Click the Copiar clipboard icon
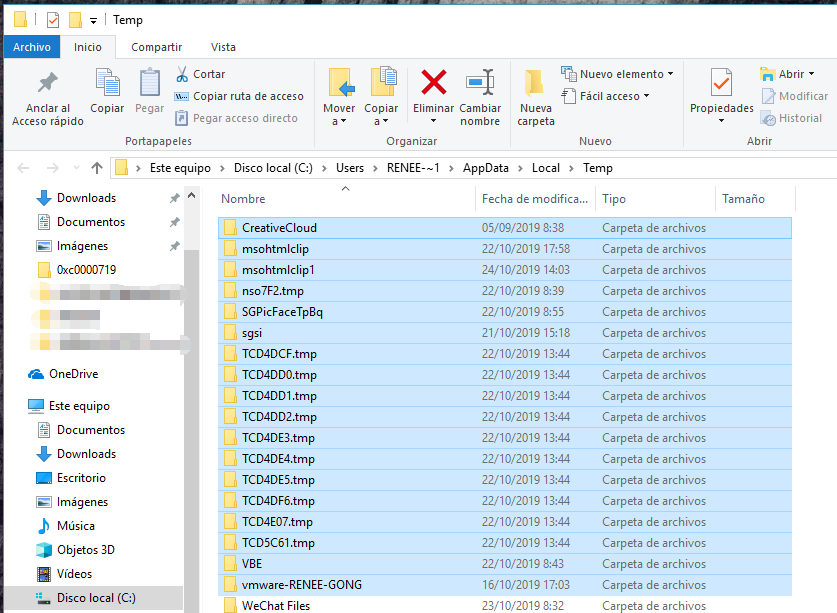The height and width of the screenshot is (613, 837). (107, 83)
